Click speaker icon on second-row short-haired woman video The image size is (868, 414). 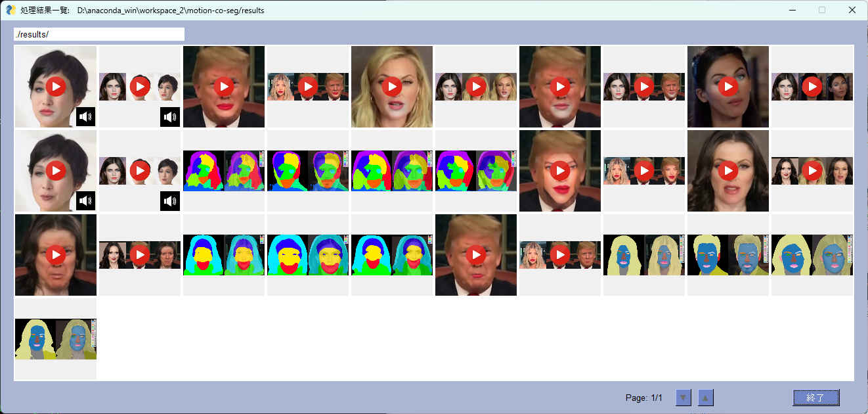[x=85, y=200]
